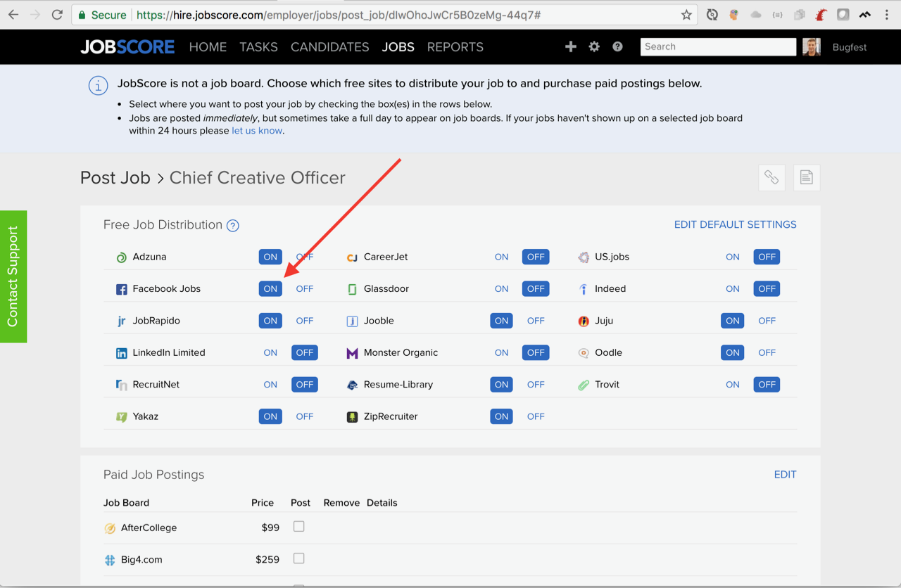Viewport: 901px width, 588px height.
Task: Reload the page with browser refresh
Action: [58, 15]
